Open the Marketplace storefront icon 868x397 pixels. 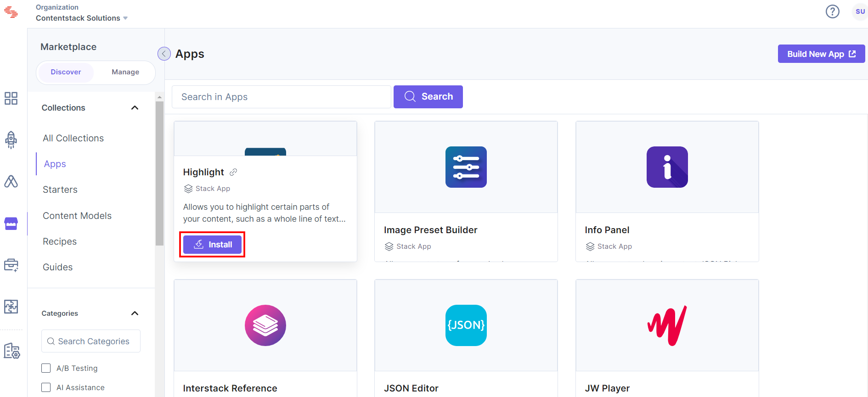point(11,224)
